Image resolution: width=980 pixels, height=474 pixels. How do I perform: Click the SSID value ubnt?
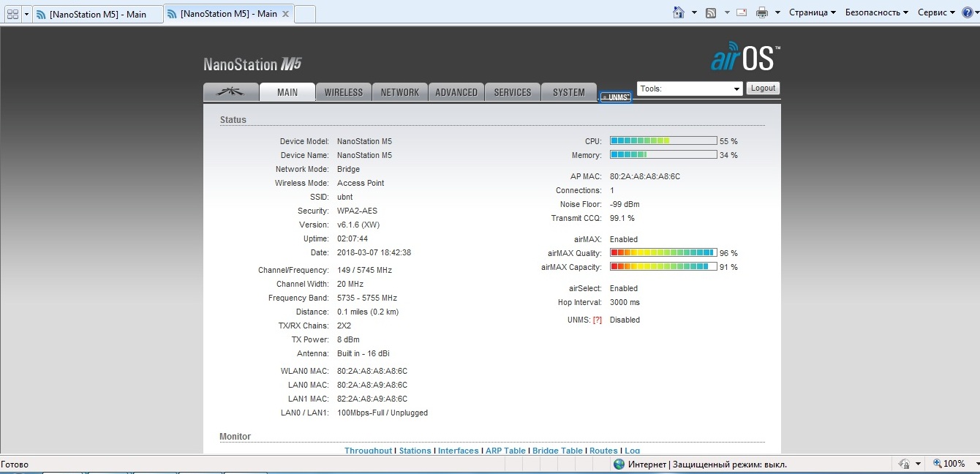tap(345, 197)
